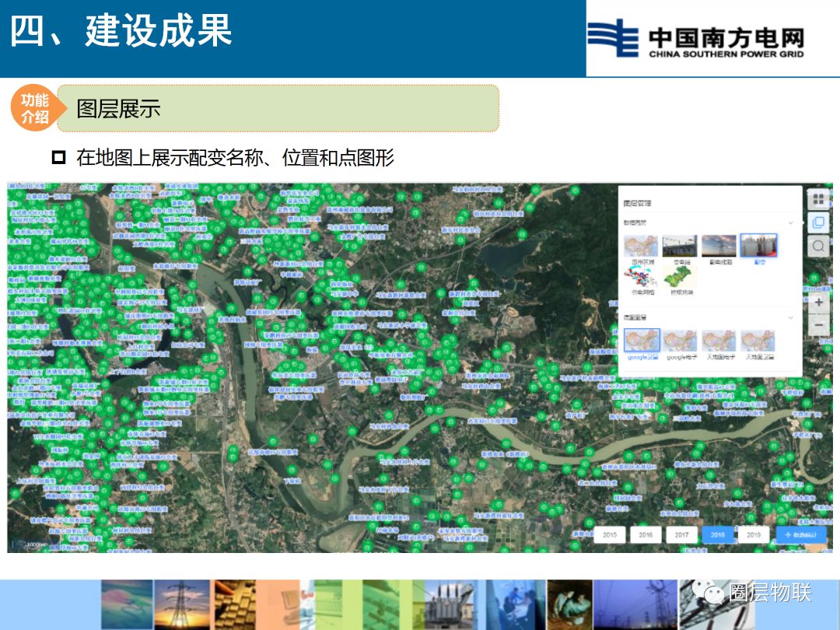Select the 变电站 substation layer thumbnail
The height and width of the screenshot is (630, 840).
(680, 246)
